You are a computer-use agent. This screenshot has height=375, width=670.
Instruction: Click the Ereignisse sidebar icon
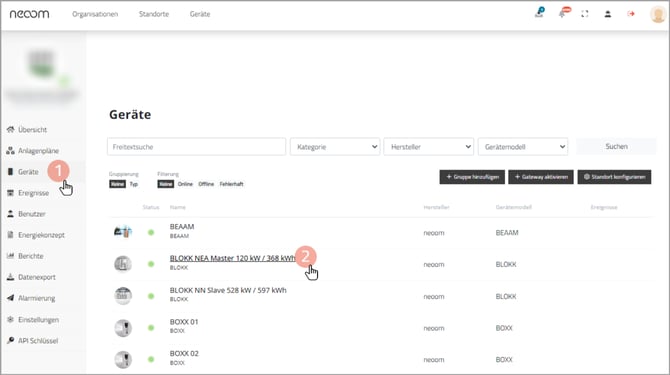tap(10, 193)
